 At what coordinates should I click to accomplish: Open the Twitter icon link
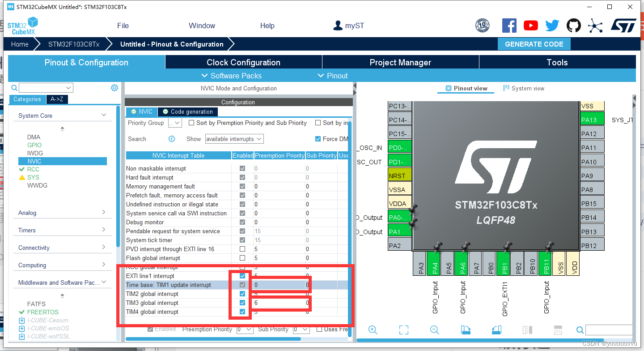(552, 26)
